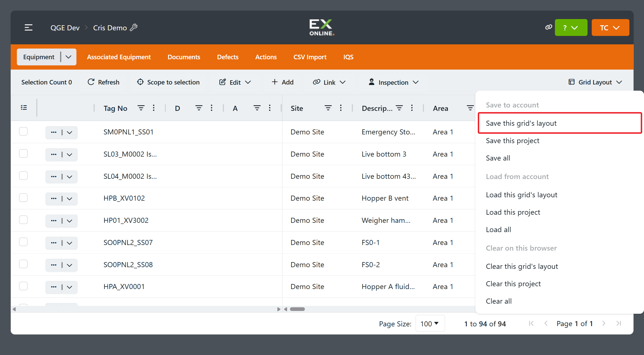
Task: Open the Page Size 100 selector
Action: click(430, 324)
